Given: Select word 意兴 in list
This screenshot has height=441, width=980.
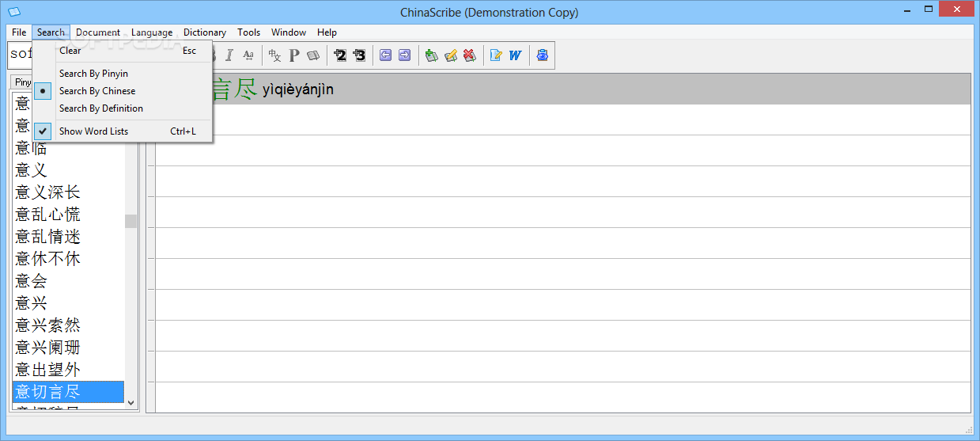Looking at the screenshot, I should (x=68, y=303).
